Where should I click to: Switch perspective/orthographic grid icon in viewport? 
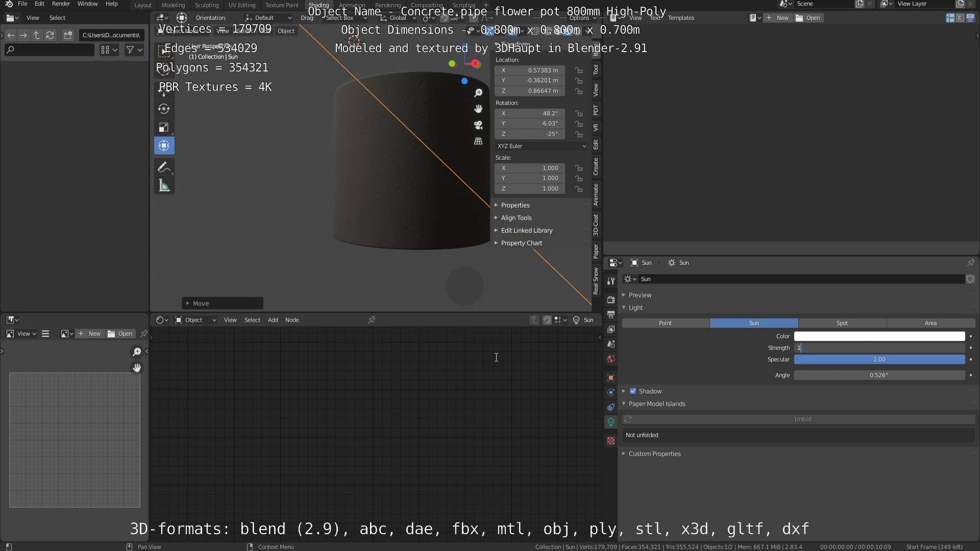pyautogui.click(x=478, y=141)
